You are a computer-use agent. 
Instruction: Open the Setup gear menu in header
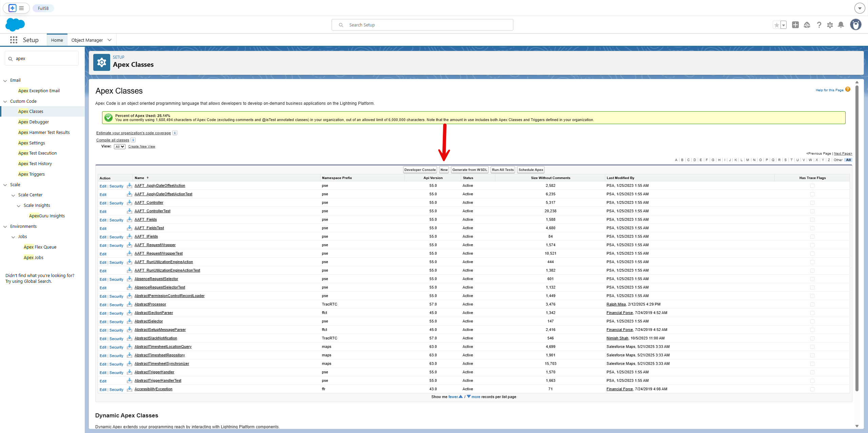coord(830,25)
